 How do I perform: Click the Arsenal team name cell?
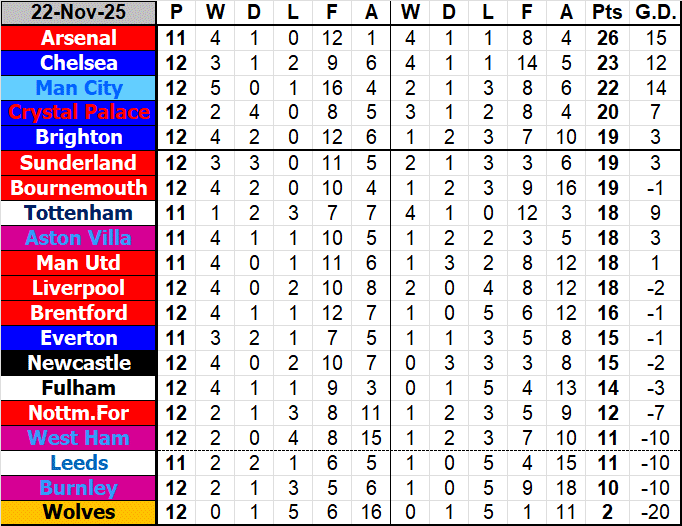(x=79, y=38)
